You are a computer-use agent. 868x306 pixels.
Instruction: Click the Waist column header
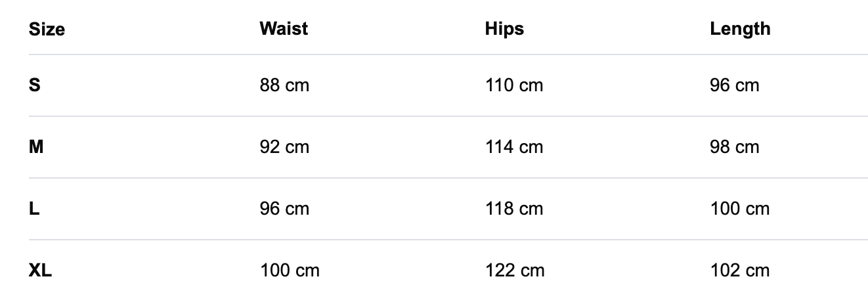click(284, 29)
